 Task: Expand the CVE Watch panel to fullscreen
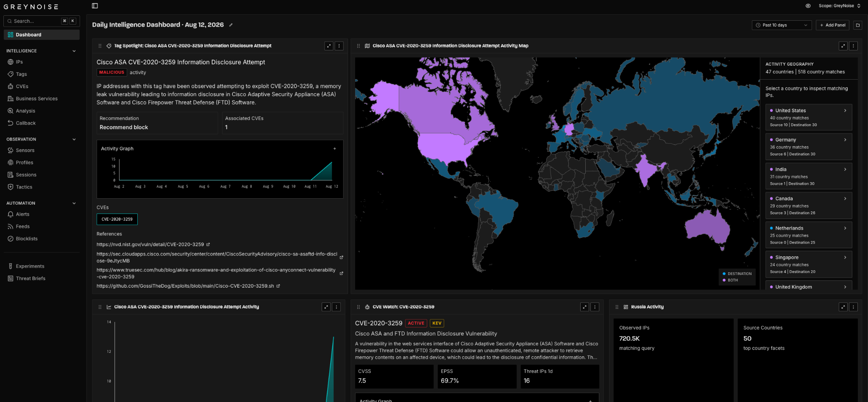[x=584, y=307]
